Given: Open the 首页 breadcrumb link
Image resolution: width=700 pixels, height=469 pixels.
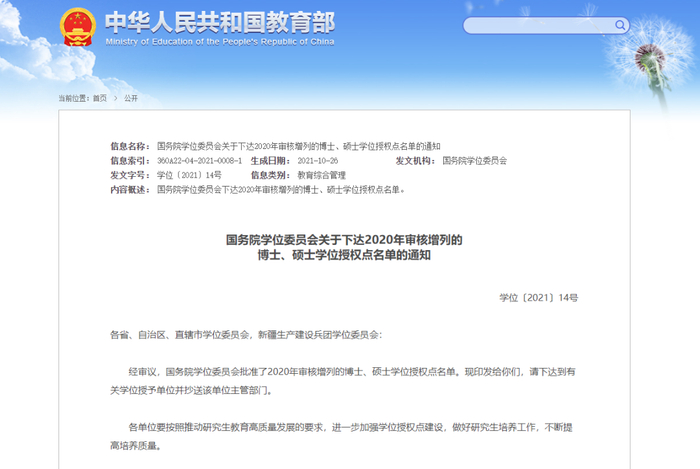Looking at the screenshot, I should [100, 98].
